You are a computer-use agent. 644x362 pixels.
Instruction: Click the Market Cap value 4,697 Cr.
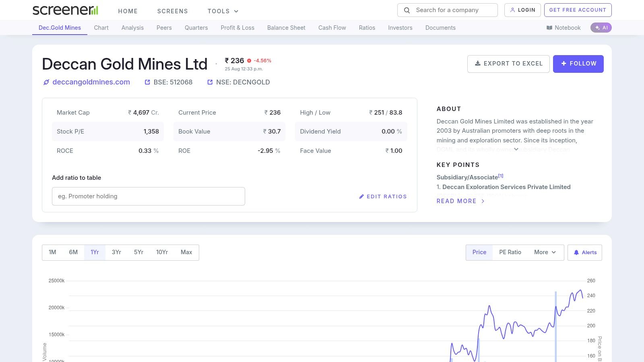tap(143, 113)
